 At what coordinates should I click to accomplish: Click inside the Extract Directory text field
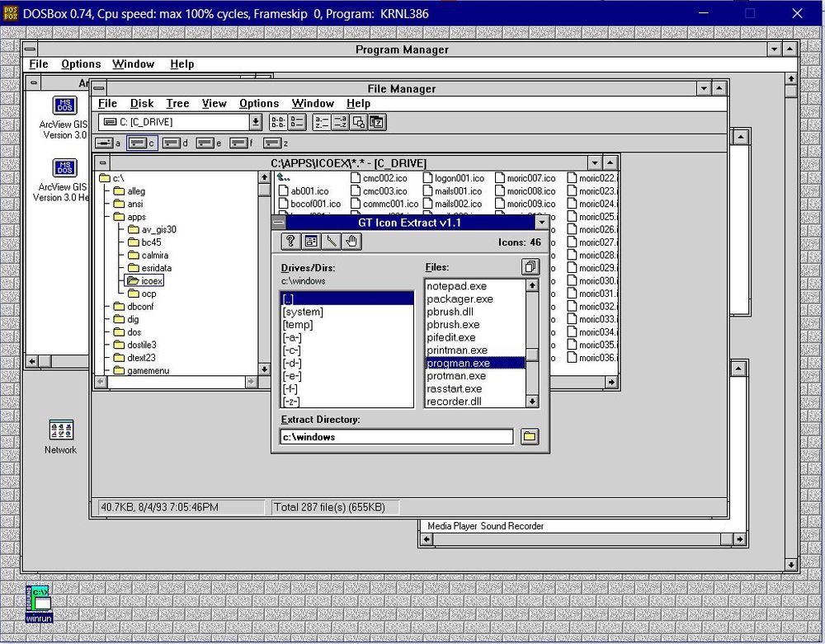pyautogui.click(x=396, y=436)
